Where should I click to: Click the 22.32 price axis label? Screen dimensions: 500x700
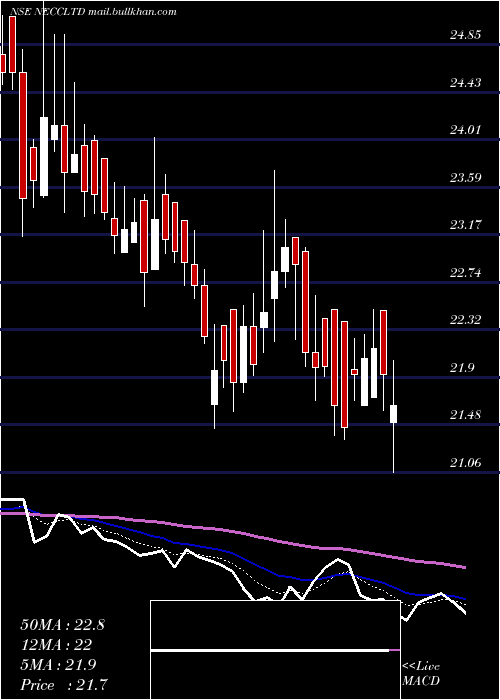466,320
